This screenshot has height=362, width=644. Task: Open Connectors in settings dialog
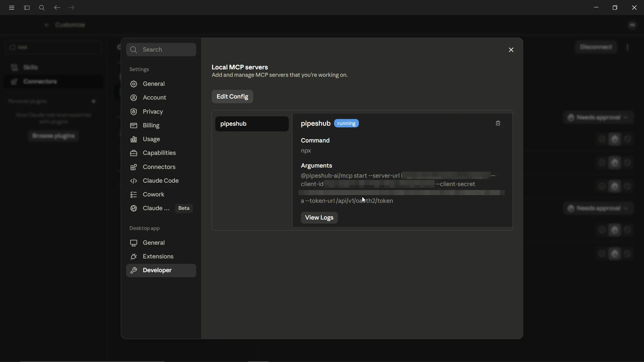click(161, 167)
